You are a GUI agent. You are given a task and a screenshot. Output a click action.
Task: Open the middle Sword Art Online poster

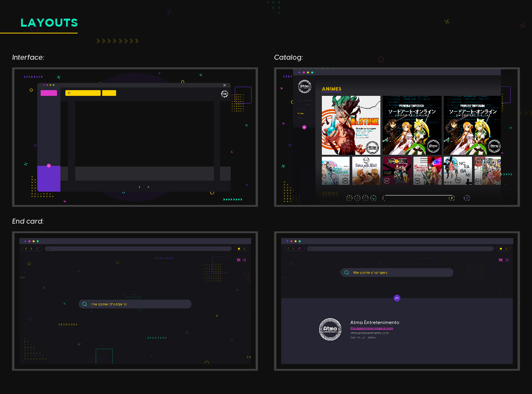click(412, 125)
